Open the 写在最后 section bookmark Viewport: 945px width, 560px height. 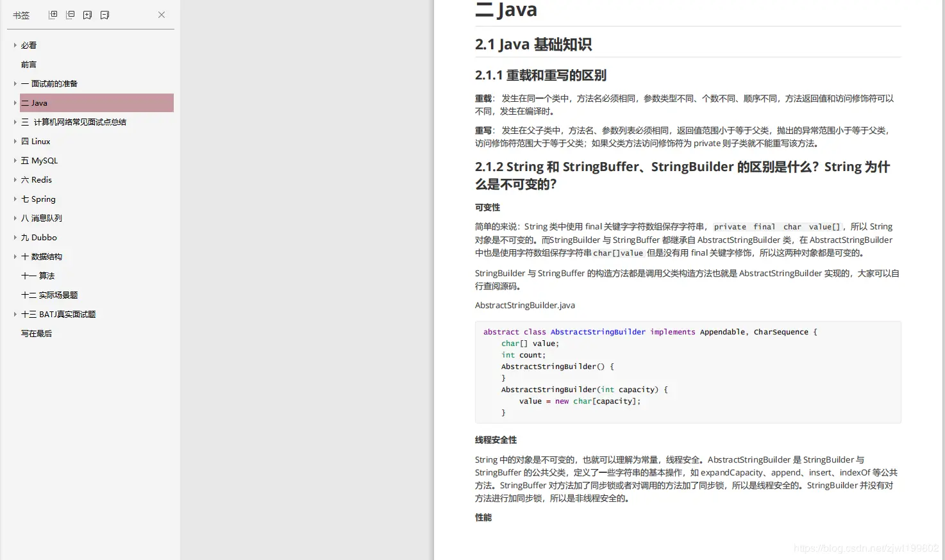click(36, 333)
